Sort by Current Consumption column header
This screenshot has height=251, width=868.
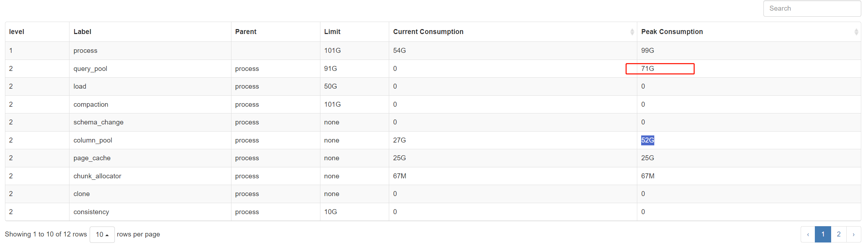(x=428, y=32)
